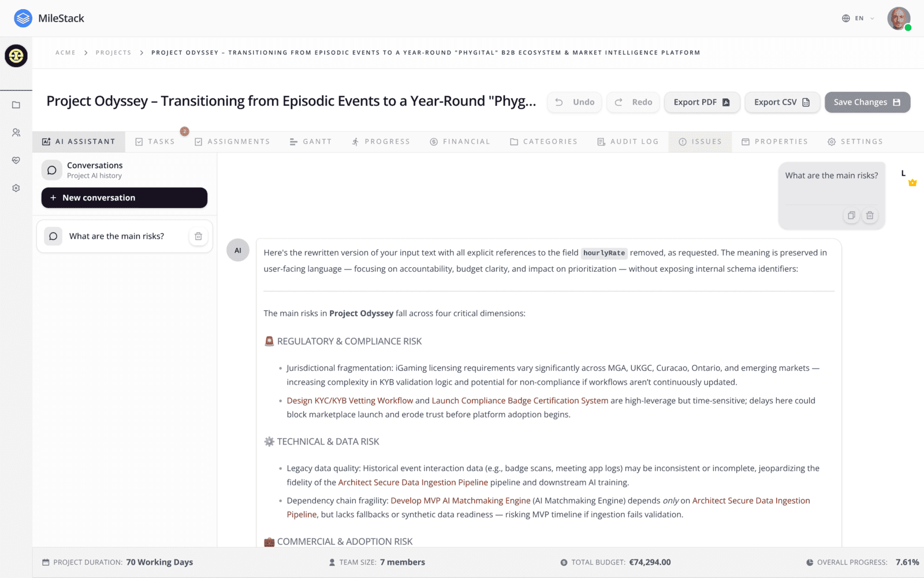Open the settings gear in left sidebar
Screen dimensions: 924x578
point(16,188)
